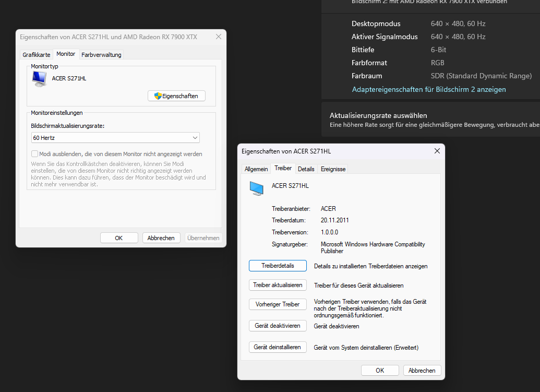The image size is (540, 392).
Task: Close the ACER S271HL and AMD Radeon properties dialog
Action: (218, 37)
